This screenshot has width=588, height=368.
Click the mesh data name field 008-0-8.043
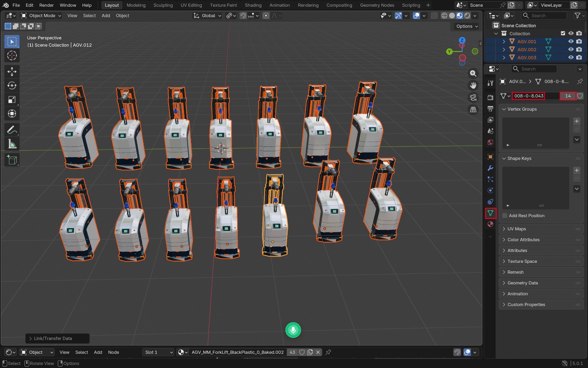[x=528, y=96]
